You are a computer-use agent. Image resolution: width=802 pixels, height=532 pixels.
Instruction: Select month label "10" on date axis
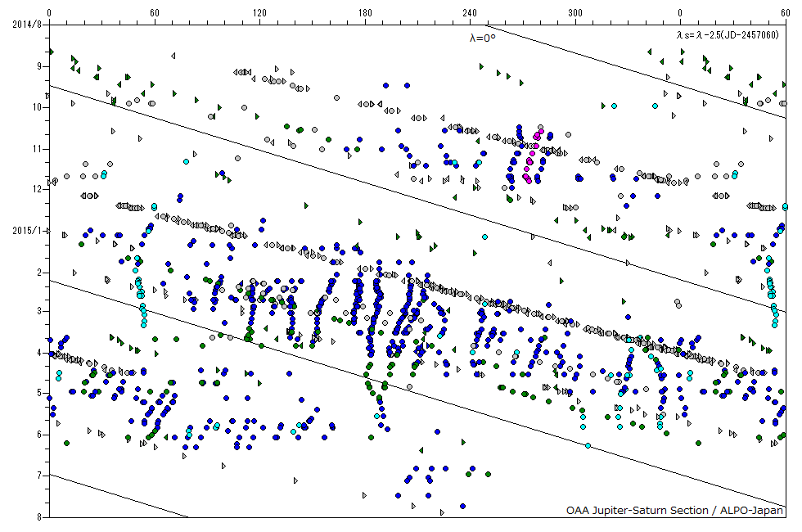point(38,107)
